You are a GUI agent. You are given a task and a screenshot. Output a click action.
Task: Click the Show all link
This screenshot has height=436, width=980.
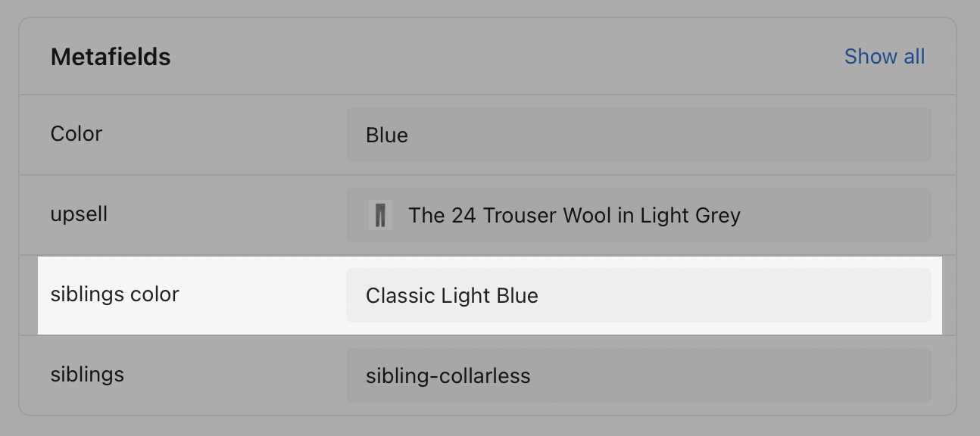(884, 57)
